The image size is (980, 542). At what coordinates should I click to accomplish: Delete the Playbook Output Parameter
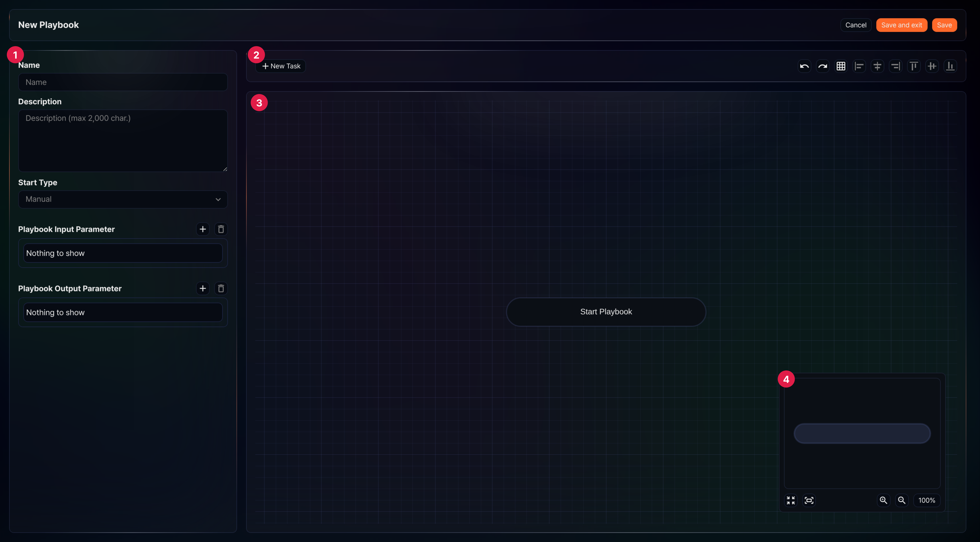(221, 289)
